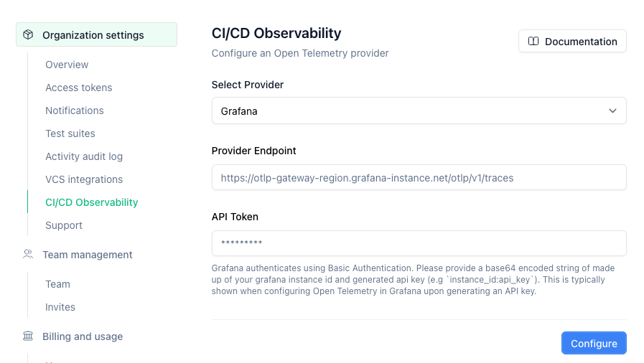Open Notifications in the sidebar
The image size is (644, 363).
[x=75, y=110]
